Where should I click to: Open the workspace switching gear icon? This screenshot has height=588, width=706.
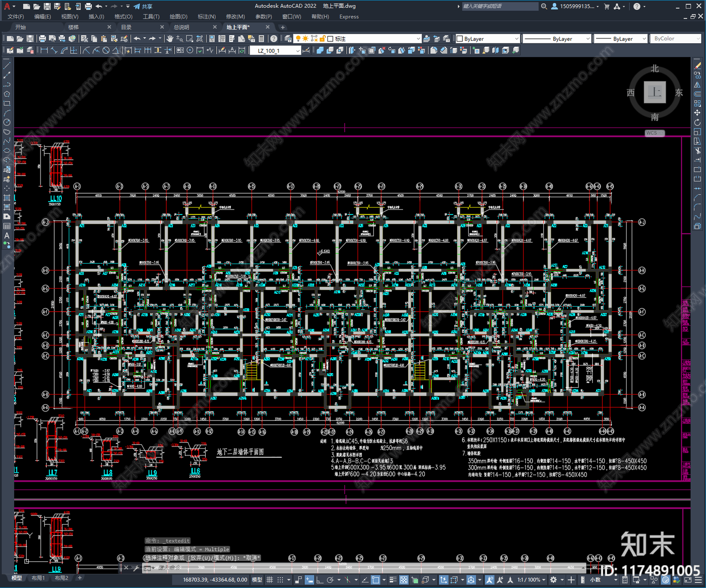(x=553, y=580)
